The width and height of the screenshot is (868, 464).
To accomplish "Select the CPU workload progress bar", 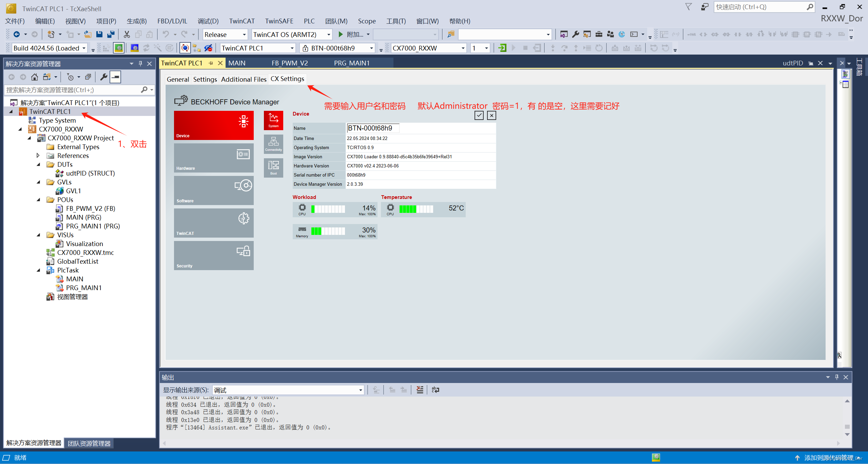I will (x=328, y=209).
